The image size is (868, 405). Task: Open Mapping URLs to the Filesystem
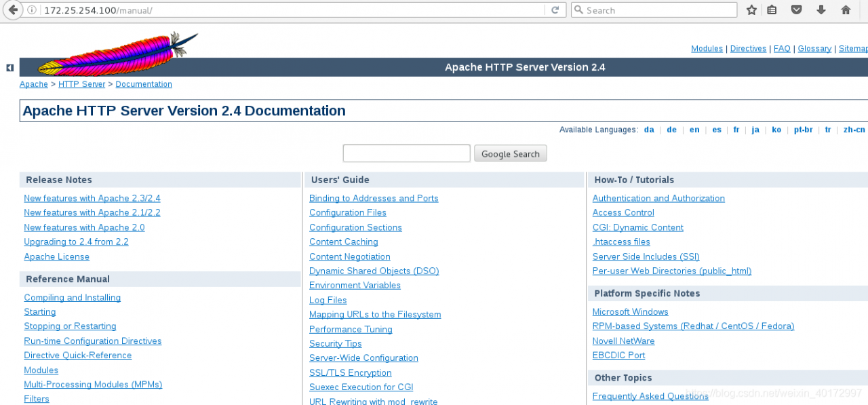pos(375,315)
